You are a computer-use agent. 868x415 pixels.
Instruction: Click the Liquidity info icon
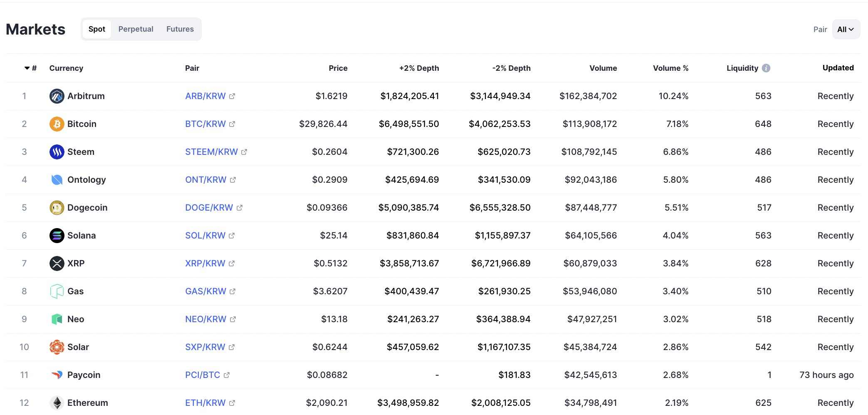pos(766,68)
